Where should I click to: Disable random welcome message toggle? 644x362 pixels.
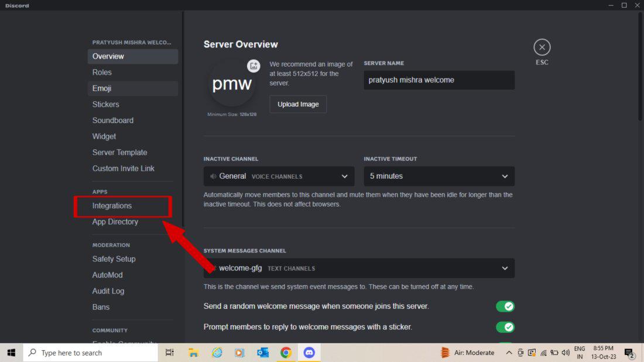tap(505, 306)
